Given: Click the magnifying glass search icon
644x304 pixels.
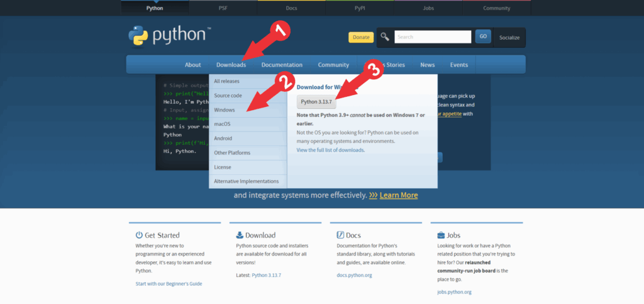Looking at the screenshot, I should pos(385,37).
